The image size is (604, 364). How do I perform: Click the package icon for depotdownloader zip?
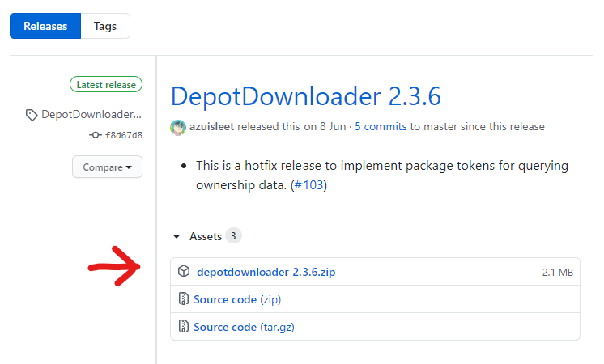[x=184, y=272]
